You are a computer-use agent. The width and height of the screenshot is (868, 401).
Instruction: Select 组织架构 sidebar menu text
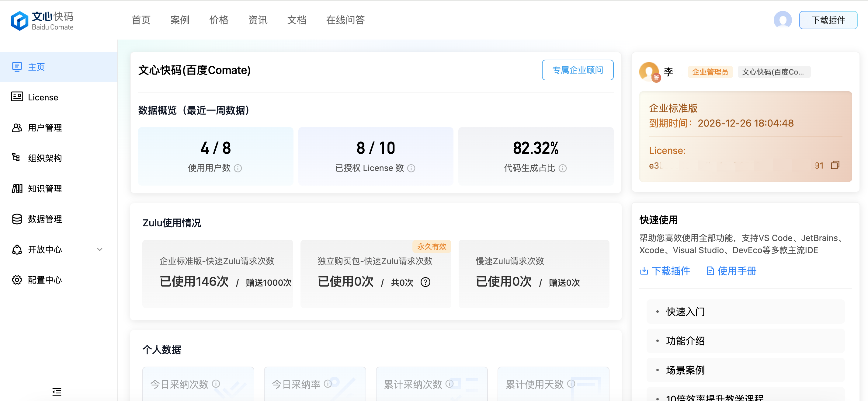[x=45, y=158]
